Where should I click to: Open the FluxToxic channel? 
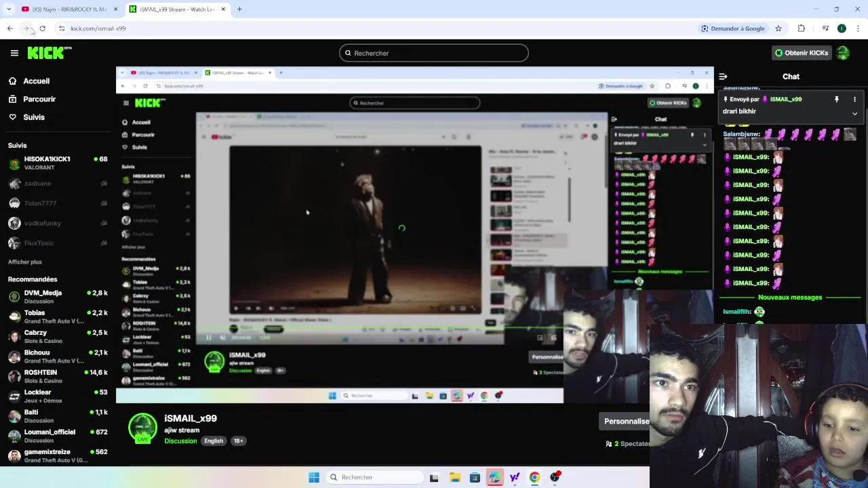click(x=58, y=243)
